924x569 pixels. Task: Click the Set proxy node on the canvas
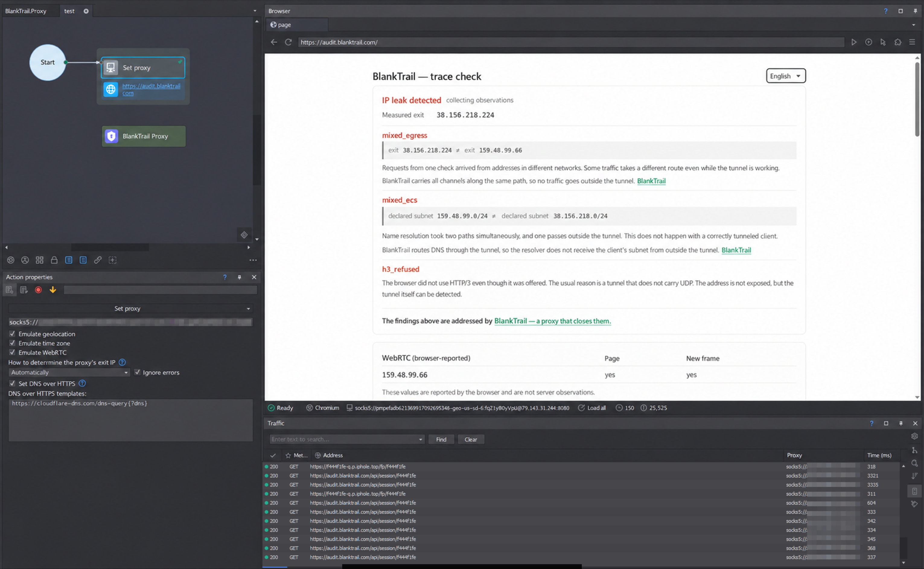pos(143,68)
